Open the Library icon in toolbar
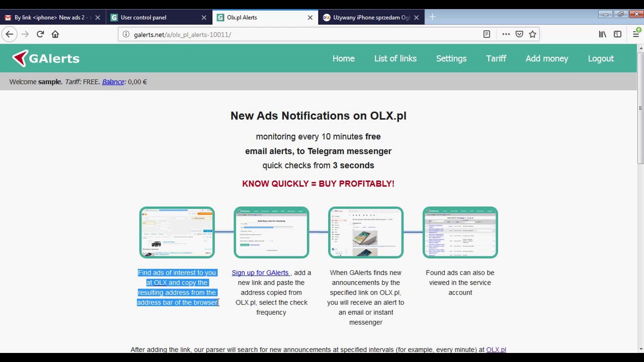Image resolution: width=644 pixels, height=362 pixels. click(602, 34)
